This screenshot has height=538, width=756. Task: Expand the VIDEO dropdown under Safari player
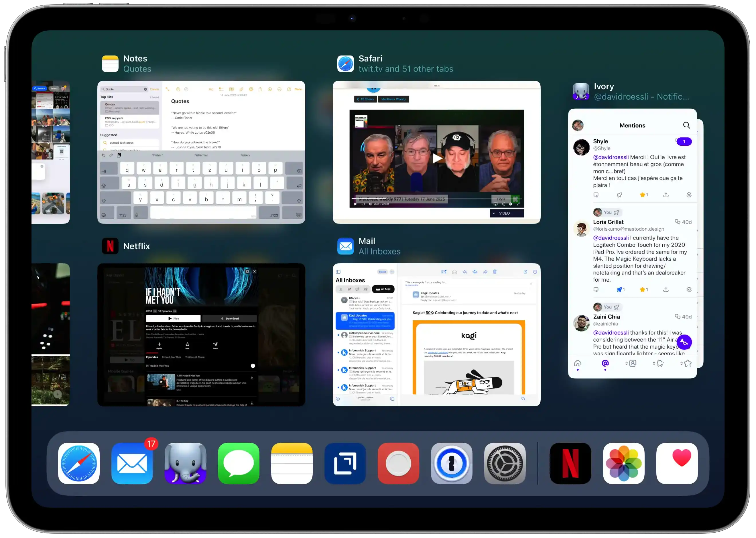pos(506,213)
